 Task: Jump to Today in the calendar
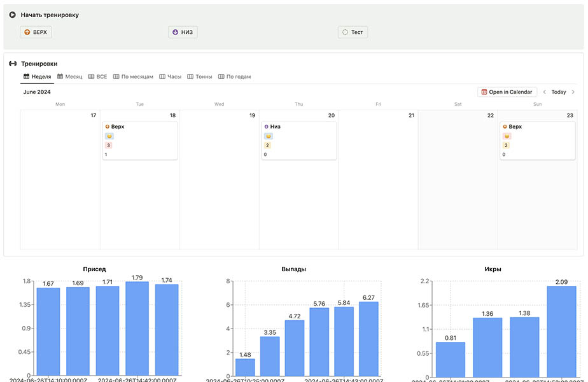pyautogui.click(x=558, y=92)
